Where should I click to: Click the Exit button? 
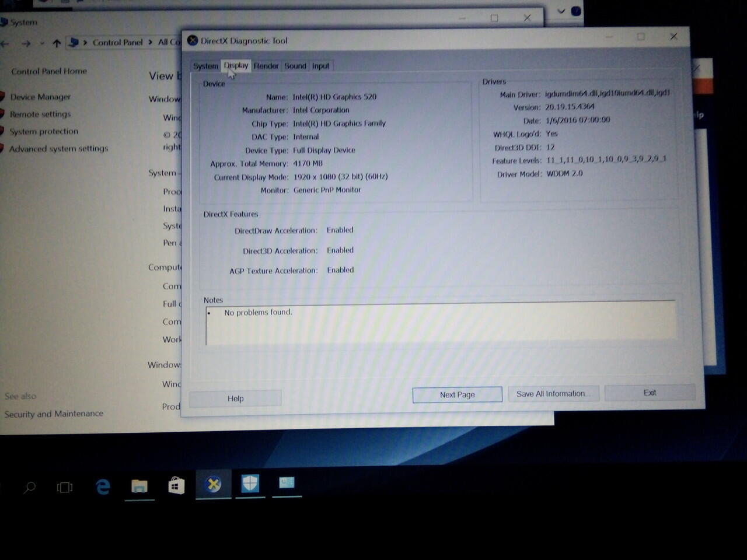(650, 393)
